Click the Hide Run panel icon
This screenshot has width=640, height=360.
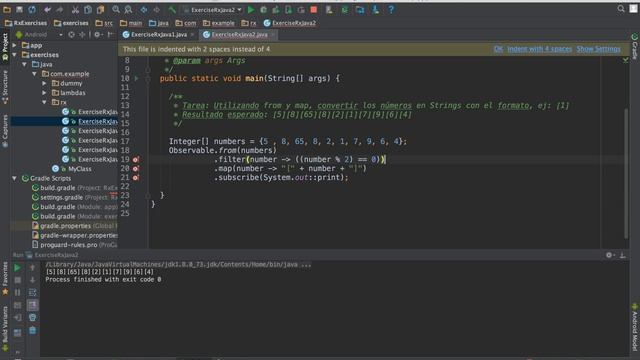point(623,255)
